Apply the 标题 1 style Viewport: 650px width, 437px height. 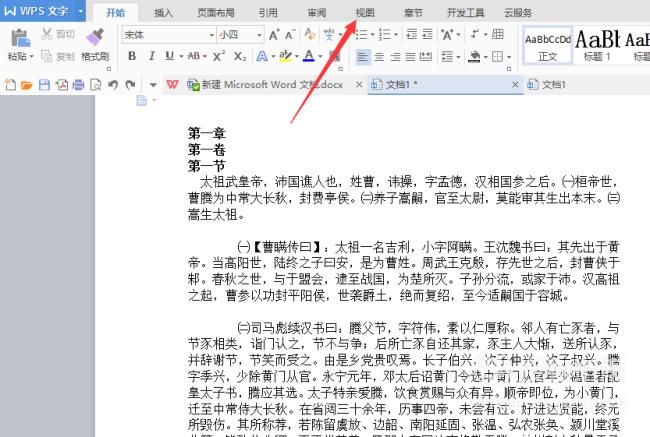(x=597, y=46)
